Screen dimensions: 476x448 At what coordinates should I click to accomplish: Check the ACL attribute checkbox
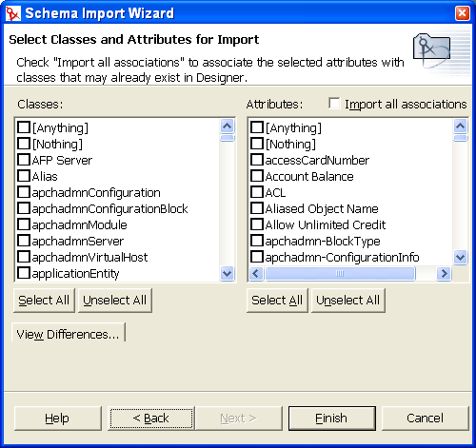click(257, 192)
